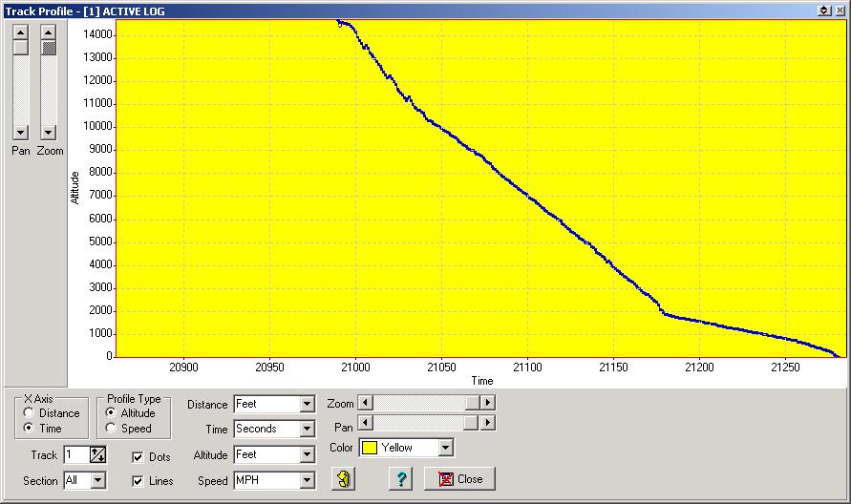This screenshot has width=851, height=504.
Task: Expand the Section dropdown set to All
Action: coord(97,481)
